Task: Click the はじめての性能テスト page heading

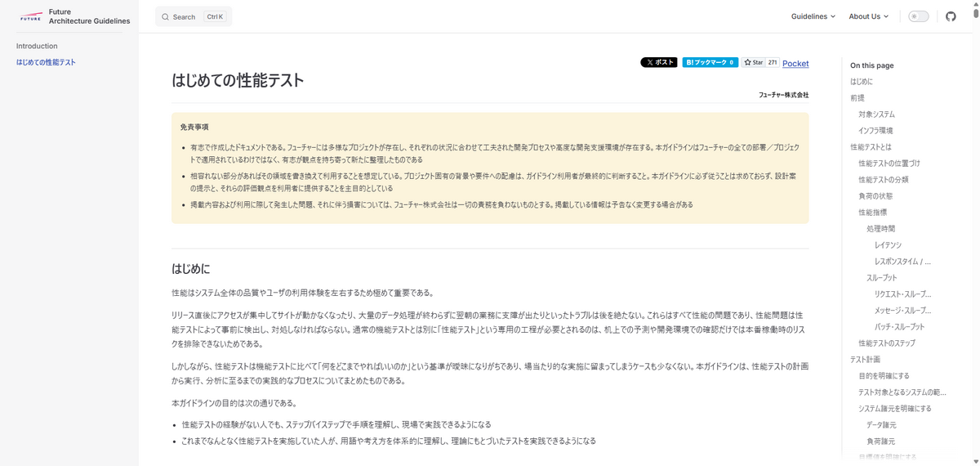Action: 238,80
